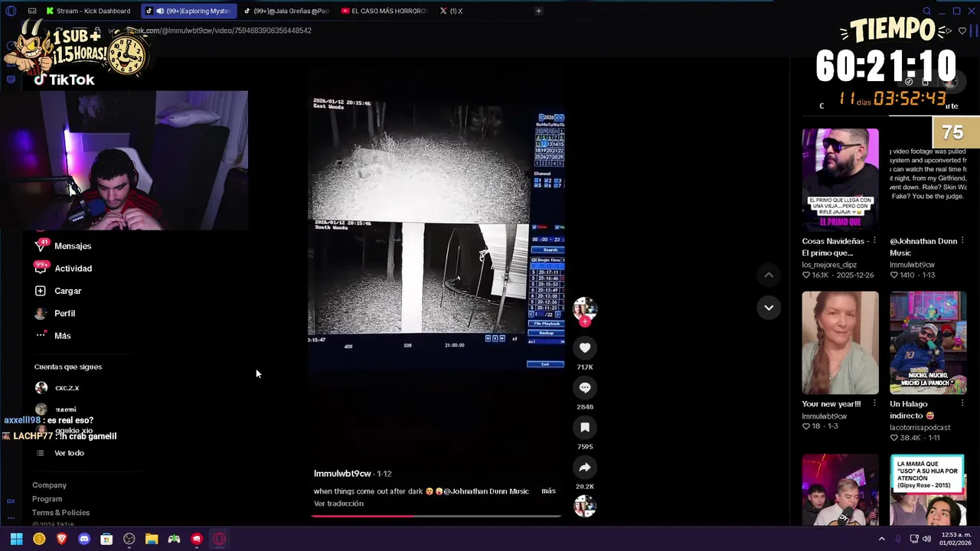
Task: Open more options beside '@Johnathan Dunn' title
Action: coord(962,241)
